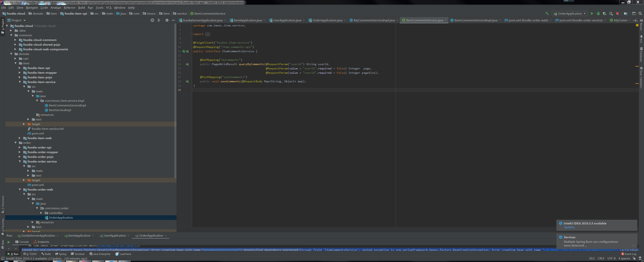
Task: Open the Event Log
Action: pos(629,254)
